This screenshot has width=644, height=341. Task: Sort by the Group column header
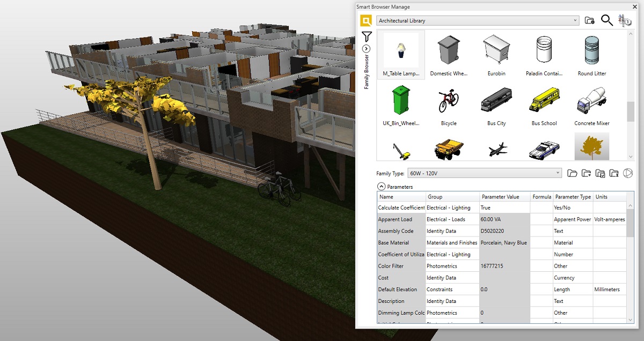point(452,197)
